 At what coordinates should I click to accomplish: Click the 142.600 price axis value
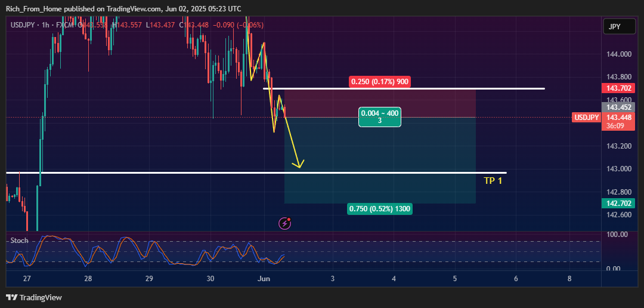tap(618, 215)
